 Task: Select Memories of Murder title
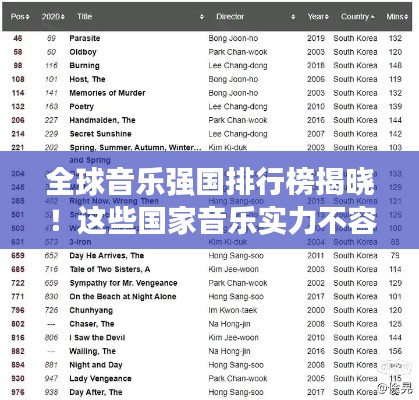coord(107,93)
